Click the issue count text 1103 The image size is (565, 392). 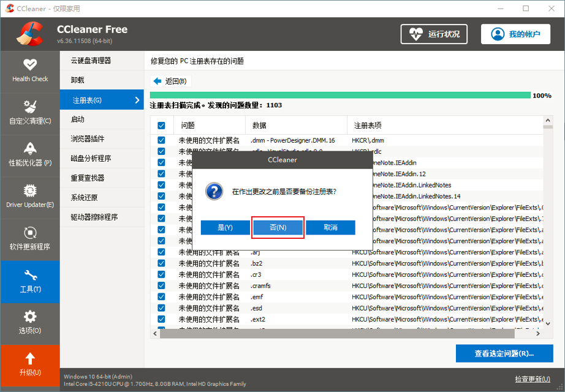point(274,105)
